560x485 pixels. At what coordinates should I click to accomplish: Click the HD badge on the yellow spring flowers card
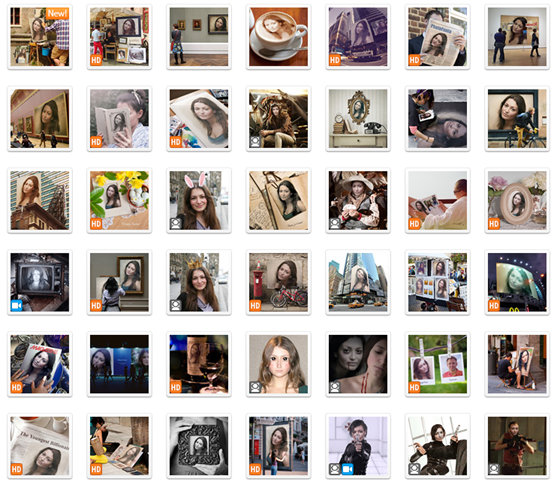[96, 224]
